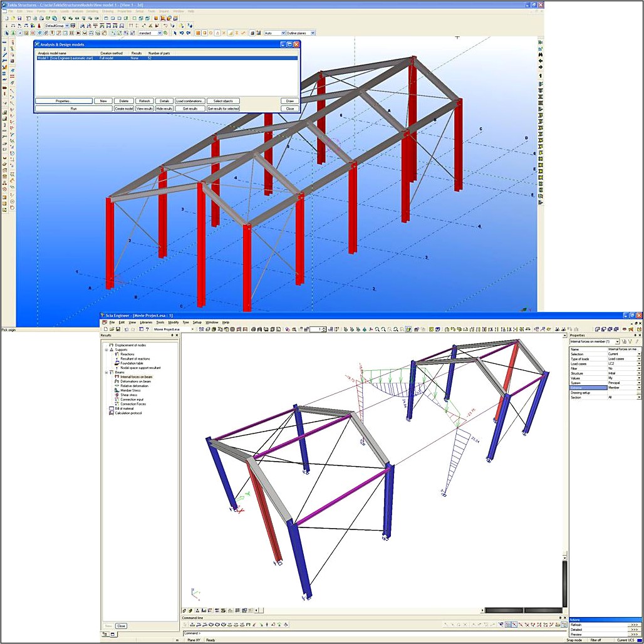Click Help question mark in Scia Engineer toolbar
This screenshot has height=644, width=644.
[x=147, y=329]
